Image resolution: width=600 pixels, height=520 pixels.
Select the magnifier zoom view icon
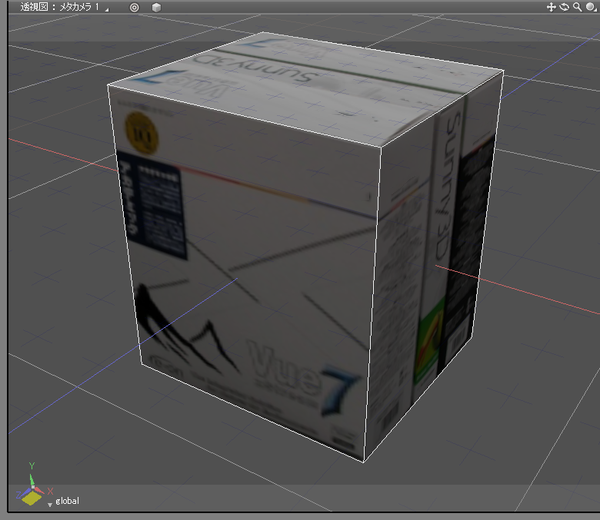point(577,7)
